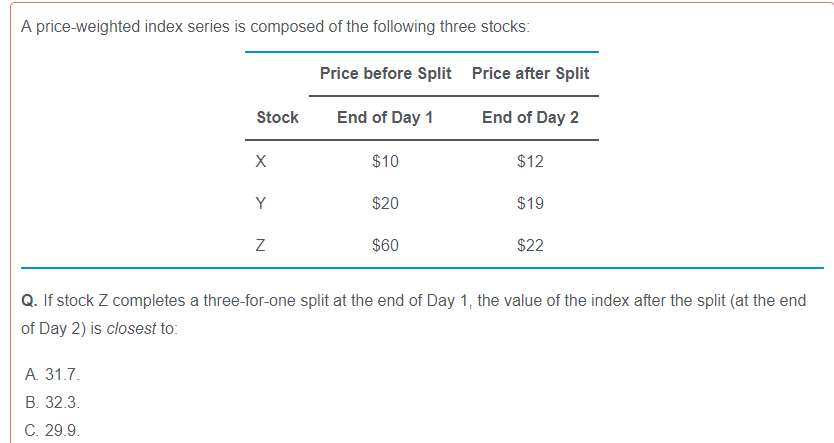Image resolution: width=834 pixels, height=443 pixels.
Task: Click the 'End of Day 1' subheader
Action: coord(385,117)
